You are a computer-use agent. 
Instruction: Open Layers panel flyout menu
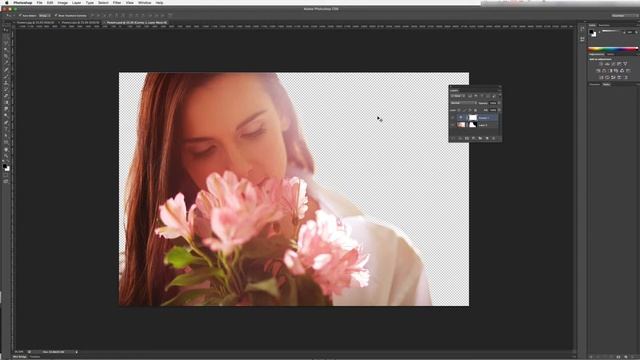pos(500,90)
